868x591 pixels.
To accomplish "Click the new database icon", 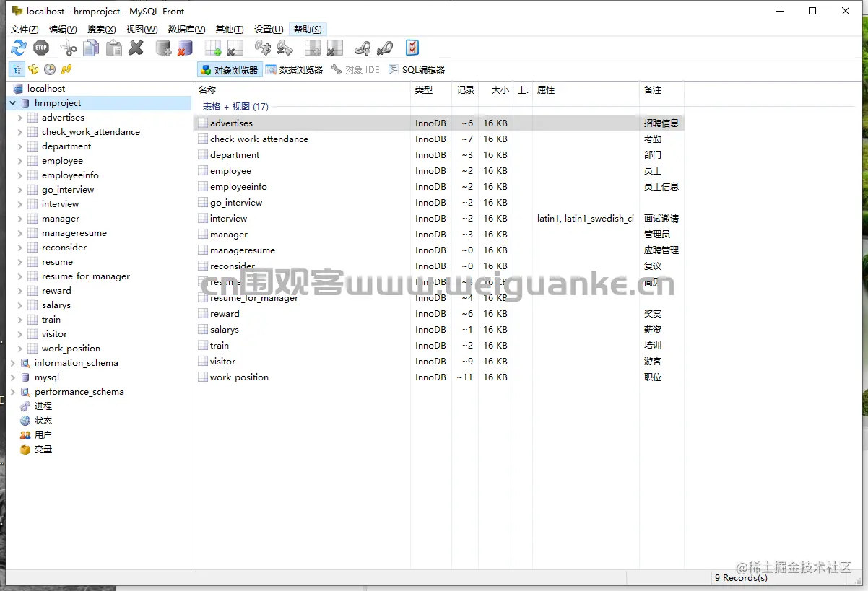I will 163,48.
